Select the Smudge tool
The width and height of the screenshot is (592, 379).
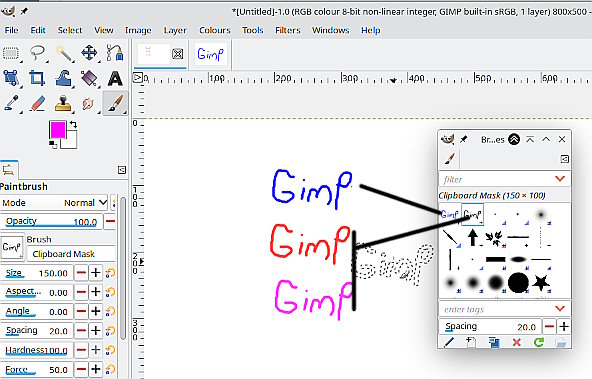89,103
